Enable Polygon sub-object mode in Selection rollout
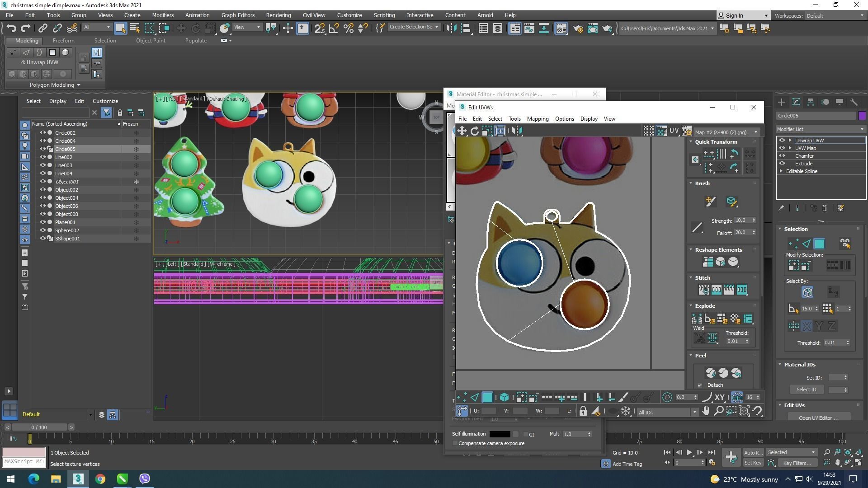 click(x=819, y=244)
